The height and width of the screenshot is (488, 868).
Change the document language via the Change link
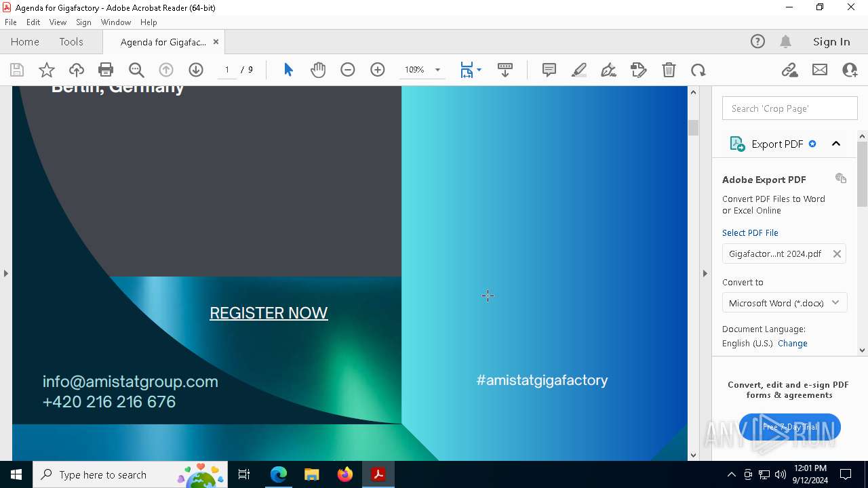(793, 343)
